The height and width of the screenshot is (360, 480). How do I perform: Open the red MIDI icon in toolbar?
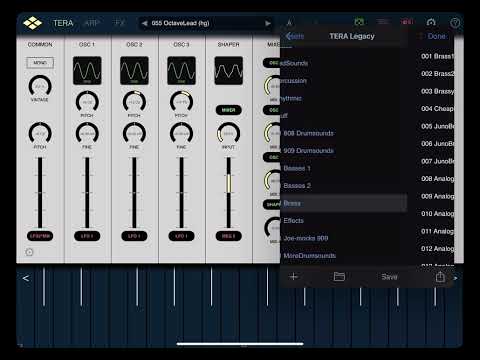pyautogui.click(x=407, y=22)
